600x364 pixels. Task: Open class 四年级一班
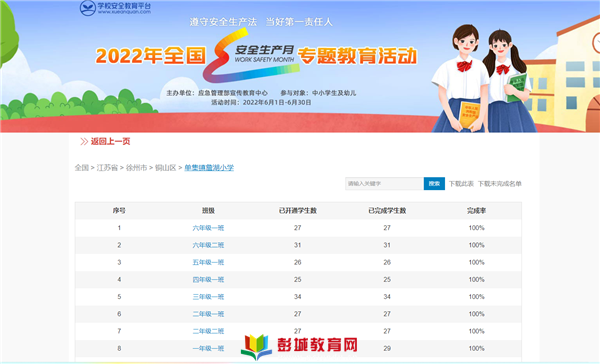pyautogui.click(x=208, y=280)
